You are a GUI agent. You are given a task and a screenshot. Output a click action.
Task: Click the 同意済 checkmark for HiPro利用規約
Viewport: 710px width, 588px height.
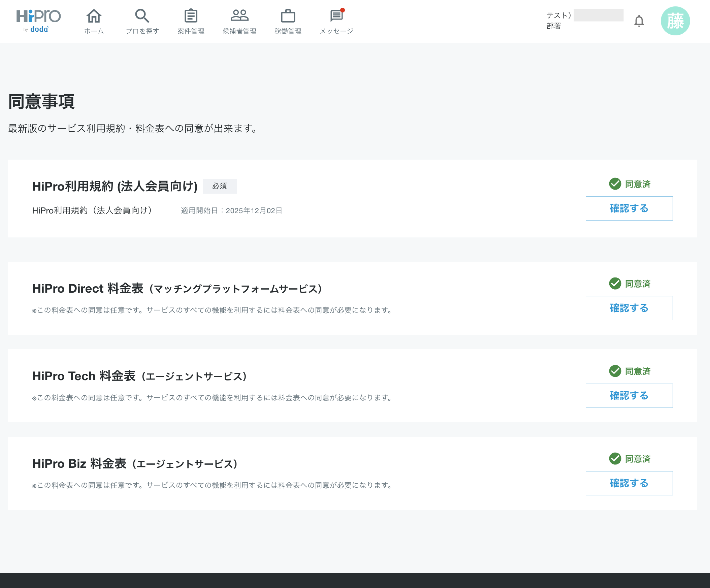click(615, 184)
